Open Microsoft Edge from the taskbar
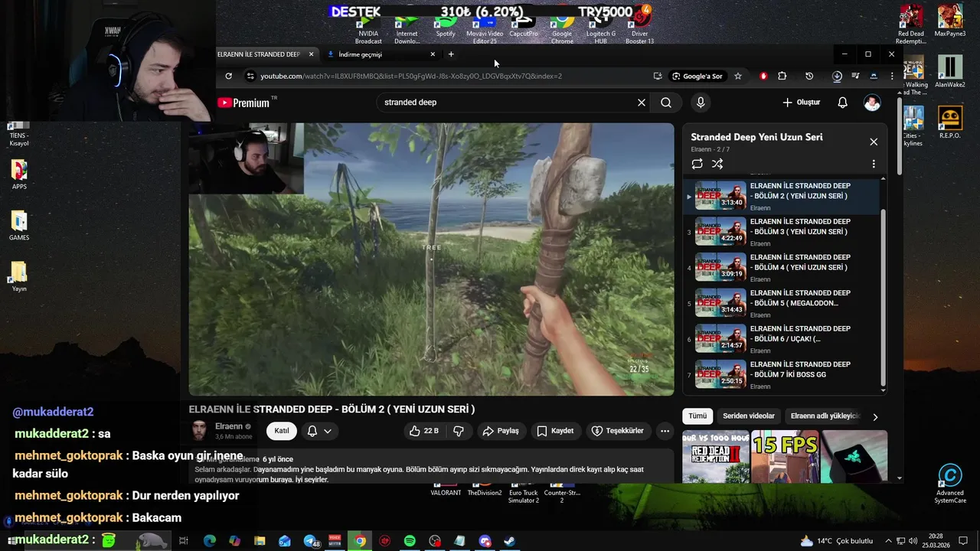This screenshot has height=551, width=980. click(210, 541)
